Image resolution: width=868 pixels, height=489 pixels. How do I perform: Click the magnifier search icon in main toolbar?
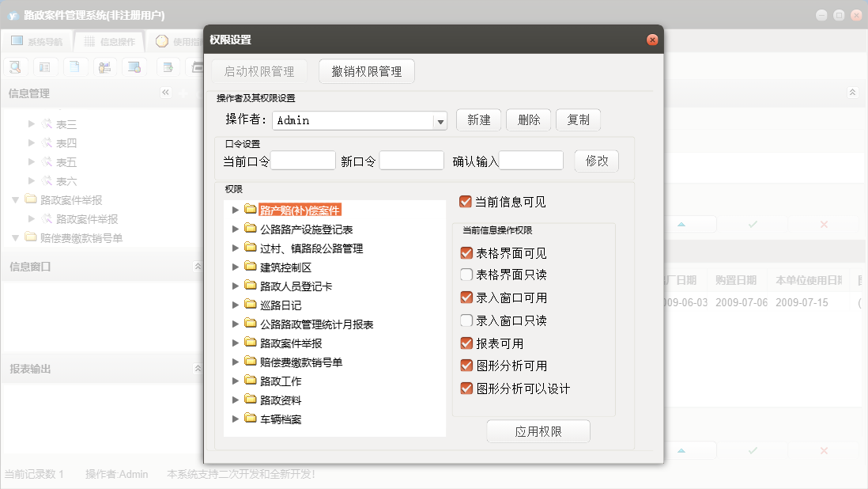point(16,67)
